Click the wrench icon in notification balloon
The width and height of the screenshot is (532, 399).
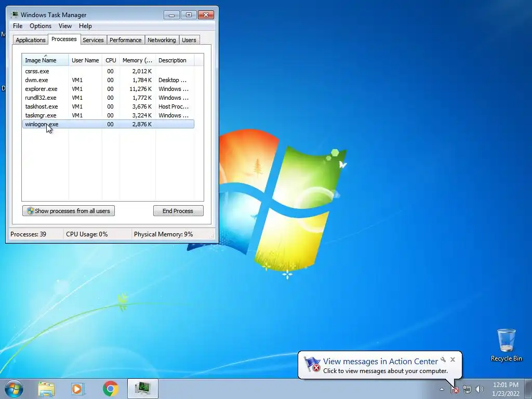(443, 360)
